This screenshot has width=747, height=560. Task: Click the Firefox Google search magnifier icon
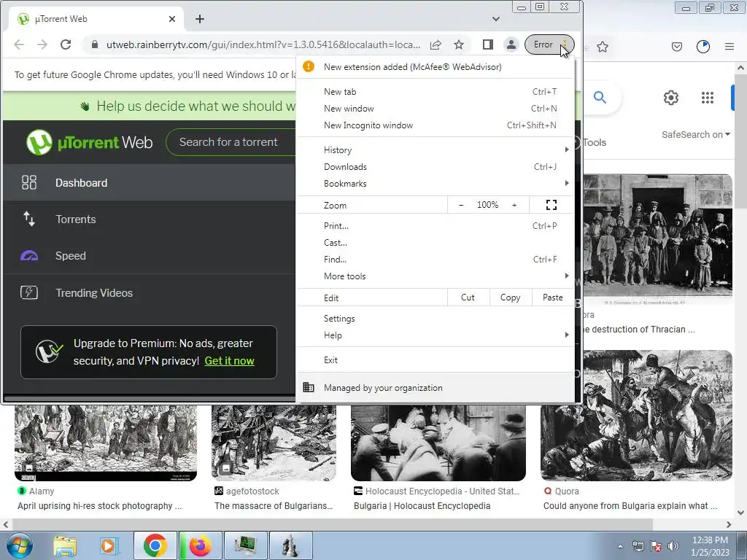[600, 98]
